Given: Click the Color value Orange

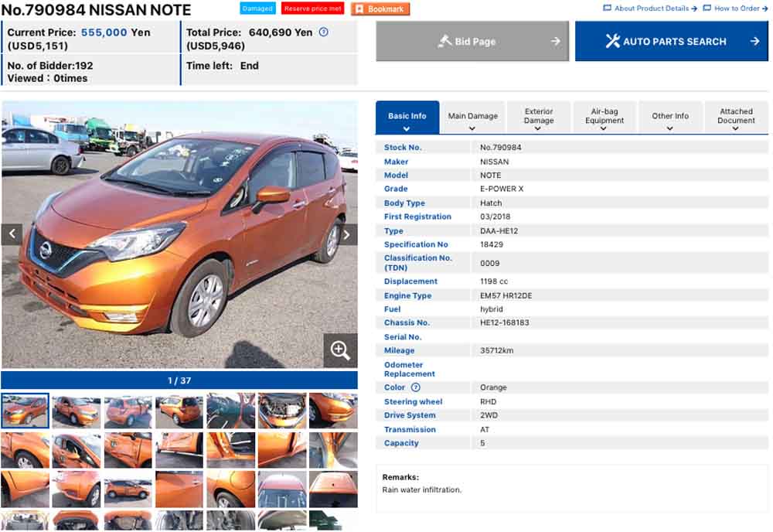Looking at the screenshot, I should tap(493, 387).
